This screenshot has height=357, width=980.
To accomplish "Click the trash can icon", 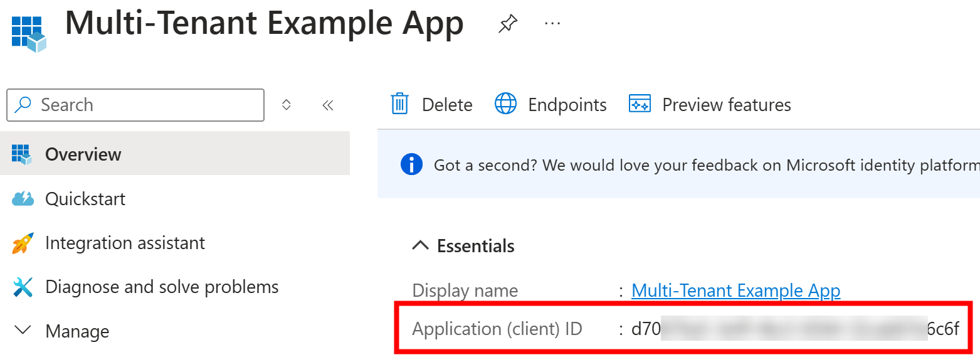I will click(400, 104).
